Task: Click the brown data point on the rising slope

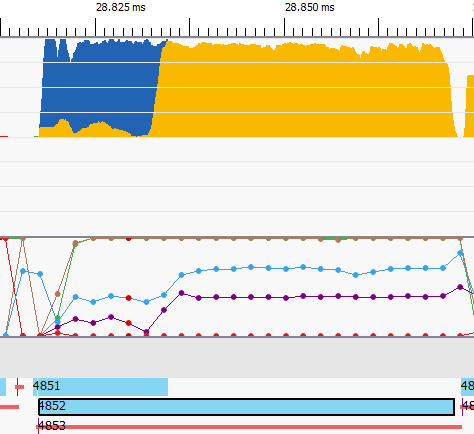Action: [x=58, y=294]
